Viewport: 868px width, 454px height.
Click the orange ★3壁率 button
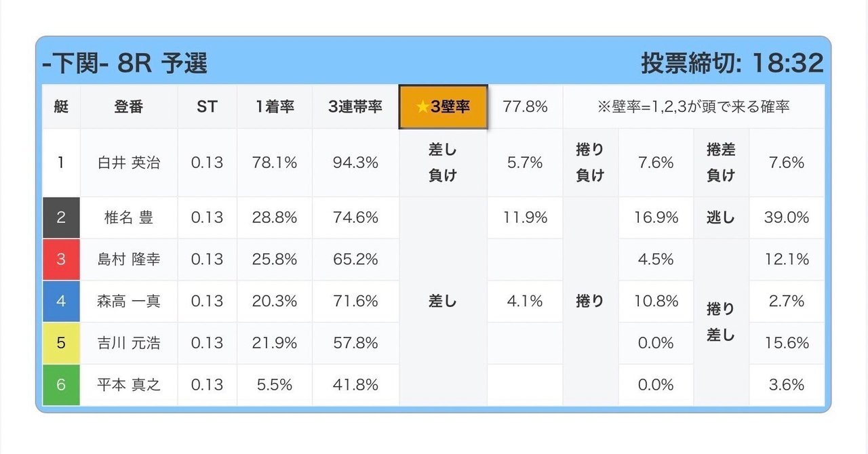tap(443, 107)
